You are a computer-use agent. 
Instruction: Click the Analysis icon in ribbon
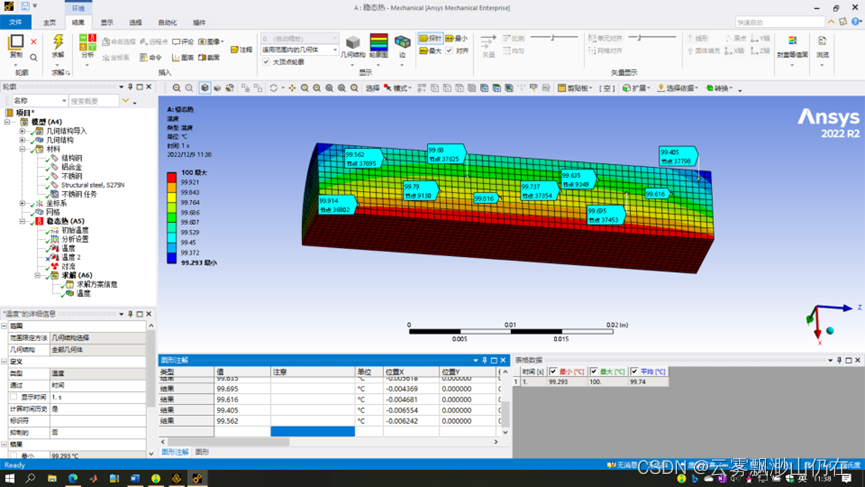(87, 43)
